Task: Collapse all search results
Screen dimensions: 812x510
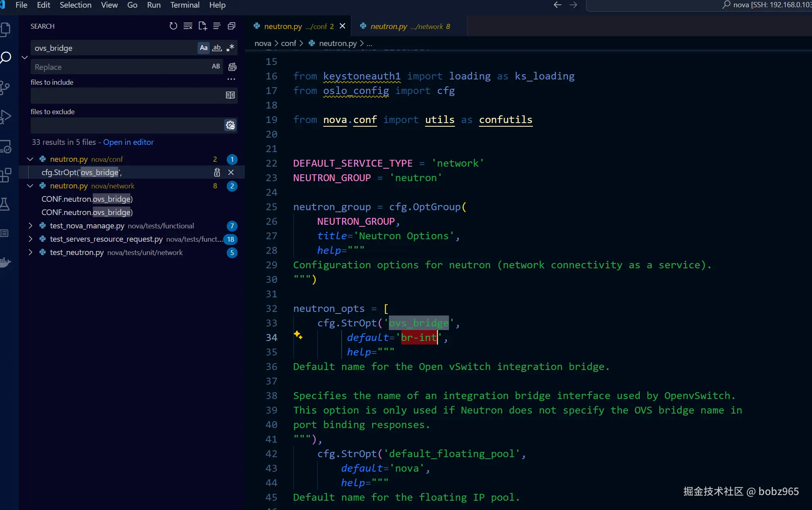Action: click(232, 26)
